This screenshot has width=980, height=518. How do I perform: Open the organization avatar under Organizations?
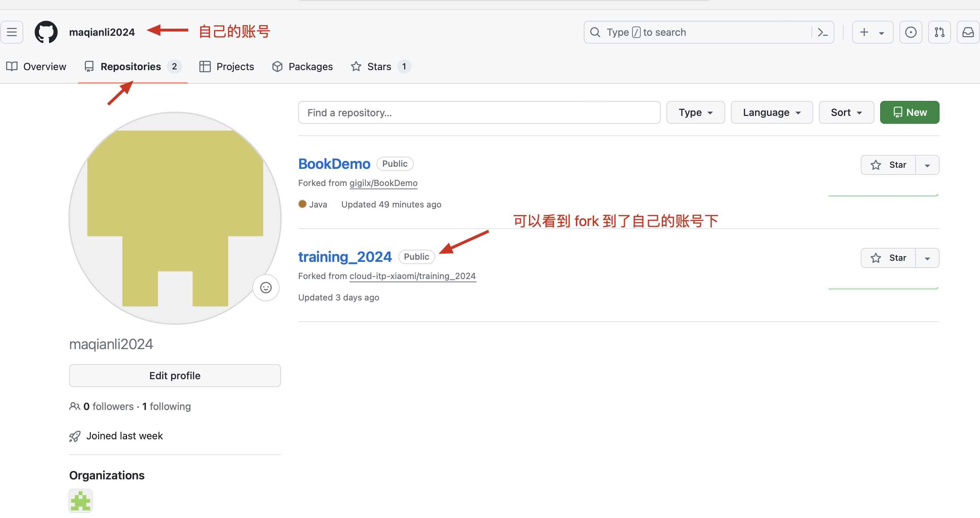tap(81, 500)
